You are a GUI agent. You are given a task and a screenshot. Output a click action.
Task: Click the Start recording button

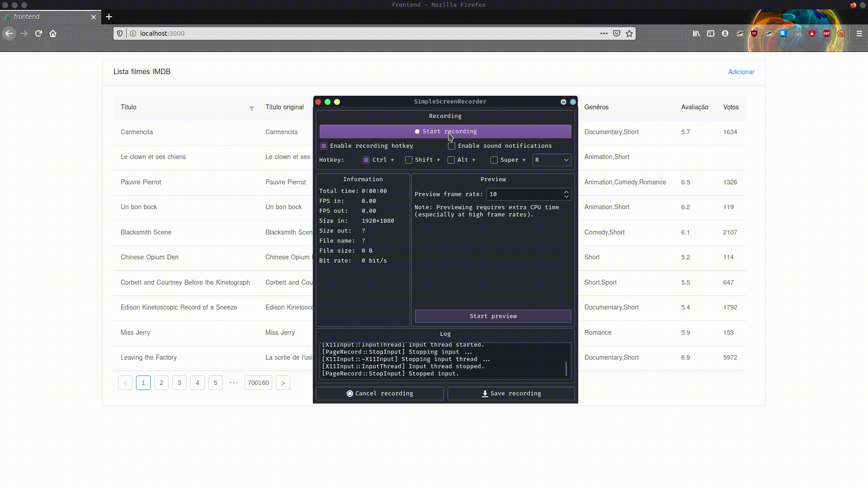(x=445, y=131)
